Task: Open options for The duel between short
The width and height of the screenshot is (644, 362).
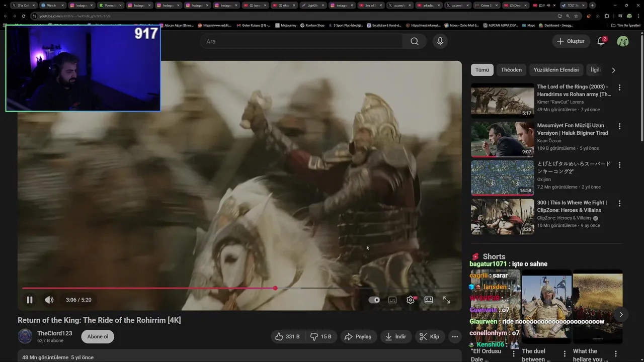Action: coord(565,354)
